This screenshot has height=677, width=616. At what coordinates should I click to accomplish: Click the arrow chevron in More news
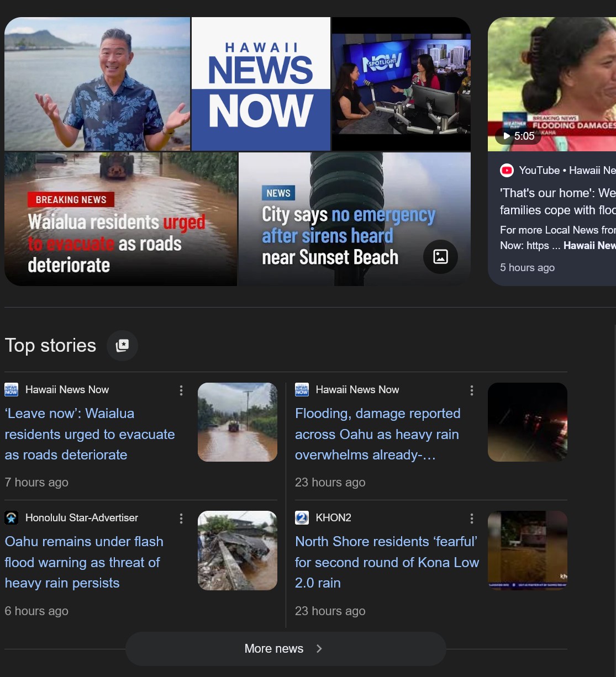pyautogui.click(x=319, y=649)
